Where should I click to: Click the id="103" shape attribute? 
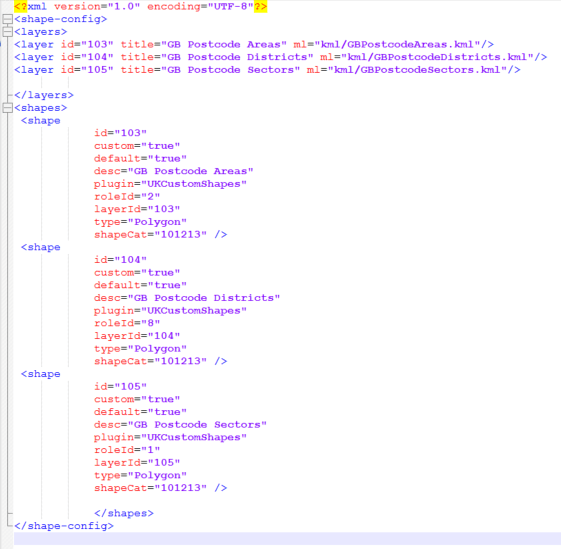(x=120, y=133)
